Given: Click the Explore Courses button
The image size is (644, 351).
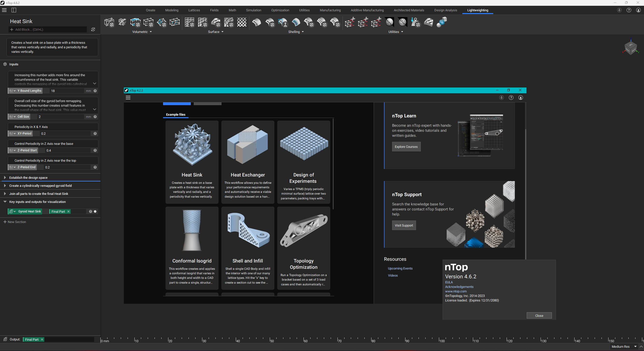Looking at the screenshot, I should (x=406, y=147).
